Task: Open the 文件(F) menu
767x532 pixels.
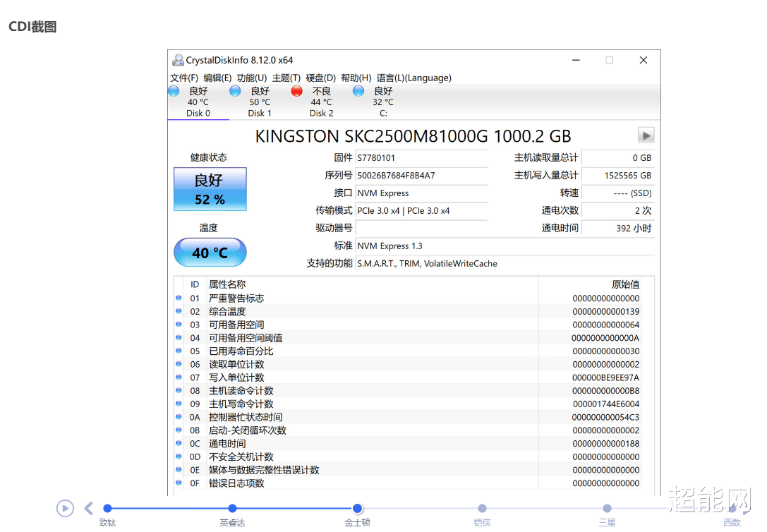Action: [184, 78]
